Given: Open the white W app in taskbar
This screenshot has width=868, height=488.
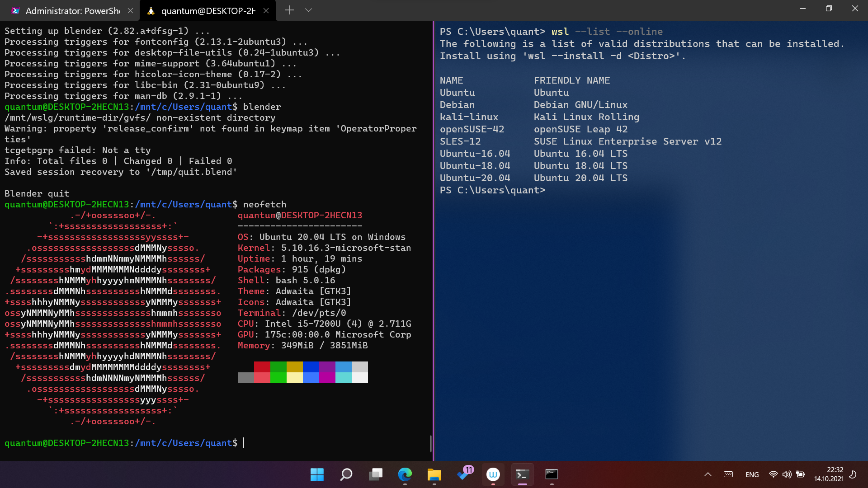Looking at the screenshot, I should pyautogui.click(x=493, y=474).
